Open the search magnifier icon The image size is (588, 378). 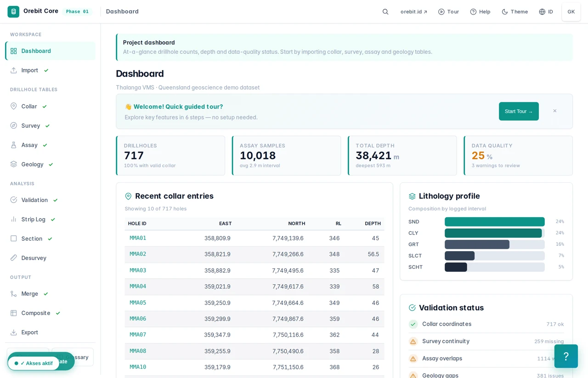[x=385, y=11]
